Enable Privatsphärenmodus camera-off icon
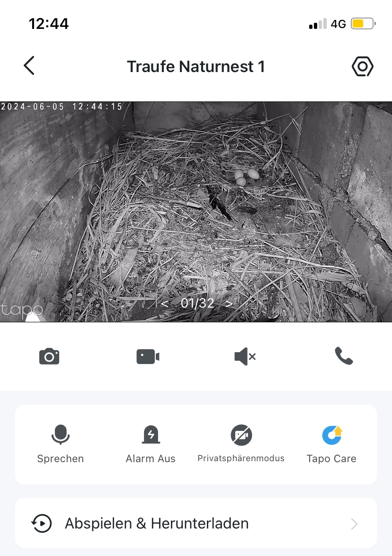Image resolution: width=392 pixels, height=556 pixels. 241,435
